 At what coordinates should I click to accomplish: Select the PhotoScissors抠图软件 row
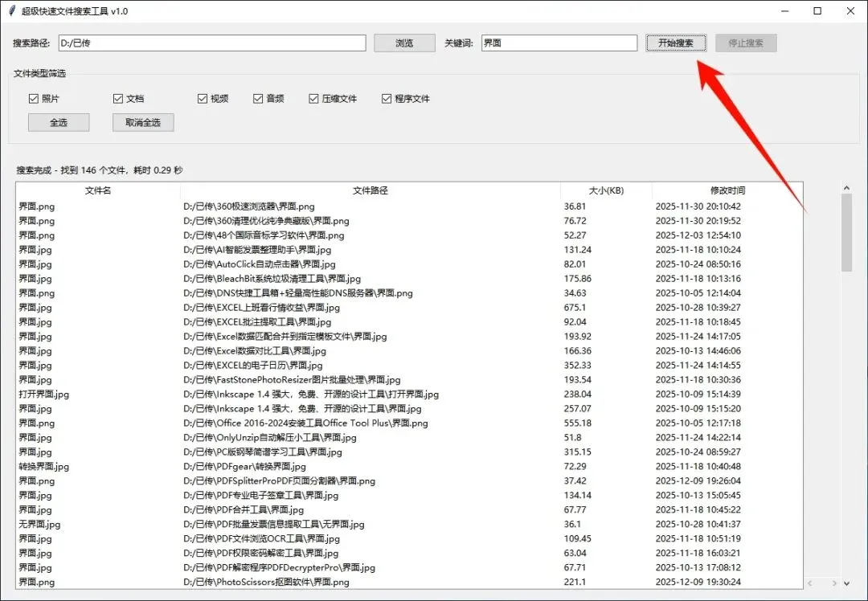(410, 582)
